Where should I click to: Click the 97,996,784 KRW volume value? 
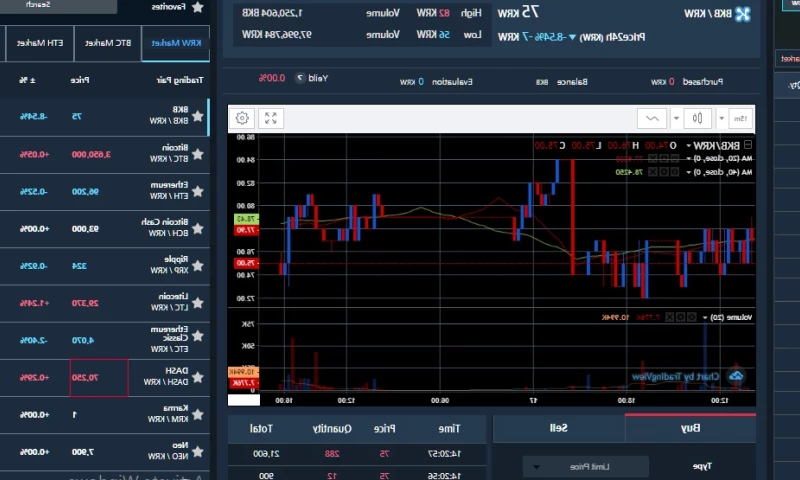coord(277,35)
